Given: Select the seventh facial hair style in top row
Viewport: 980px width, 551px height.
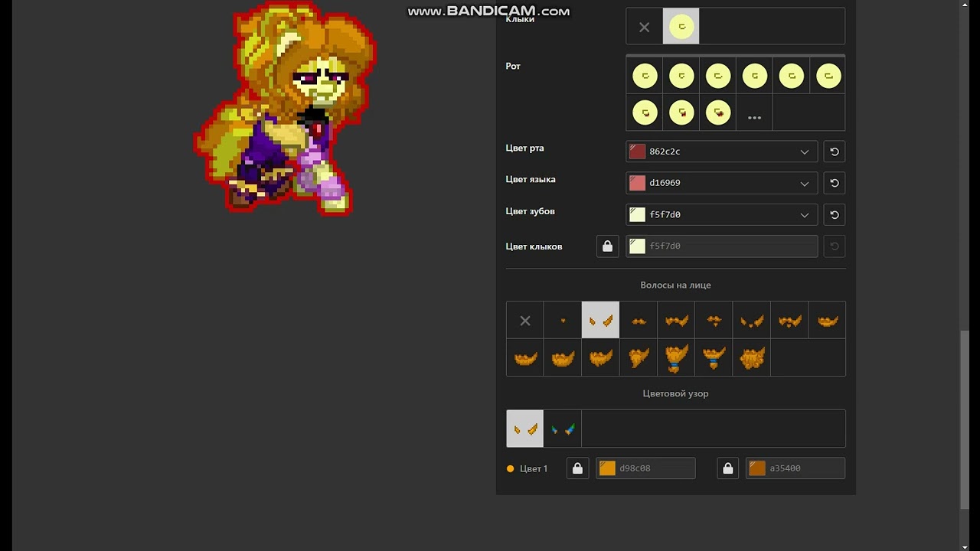Looking at the screenshot, I should pyautogui.click(x=752, y=321).
